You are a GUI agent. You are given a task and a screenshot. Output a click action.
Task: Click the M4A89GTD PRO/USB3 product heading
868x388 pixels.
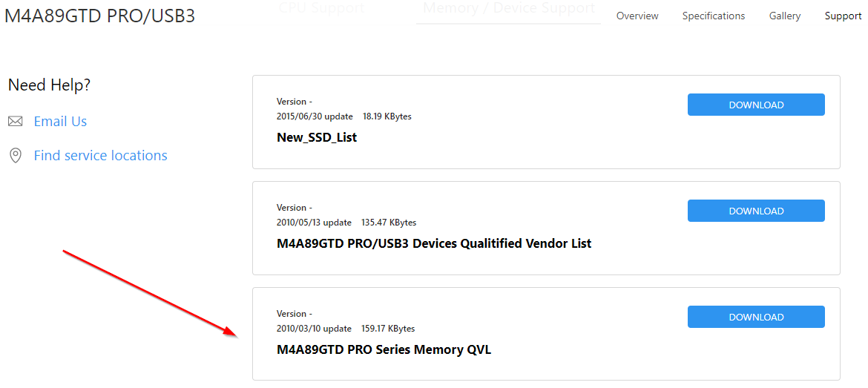click(x=99, y=16)
